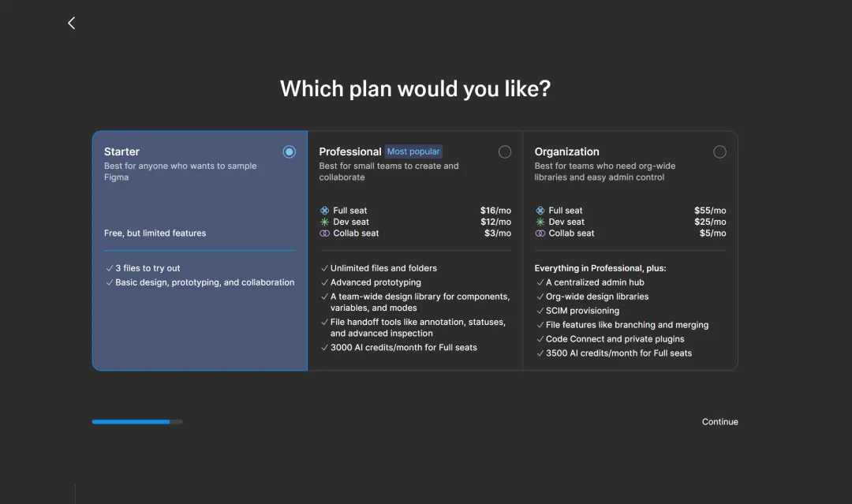Click the Organization plan heading
Screen dimensions: 852x504
566,151
